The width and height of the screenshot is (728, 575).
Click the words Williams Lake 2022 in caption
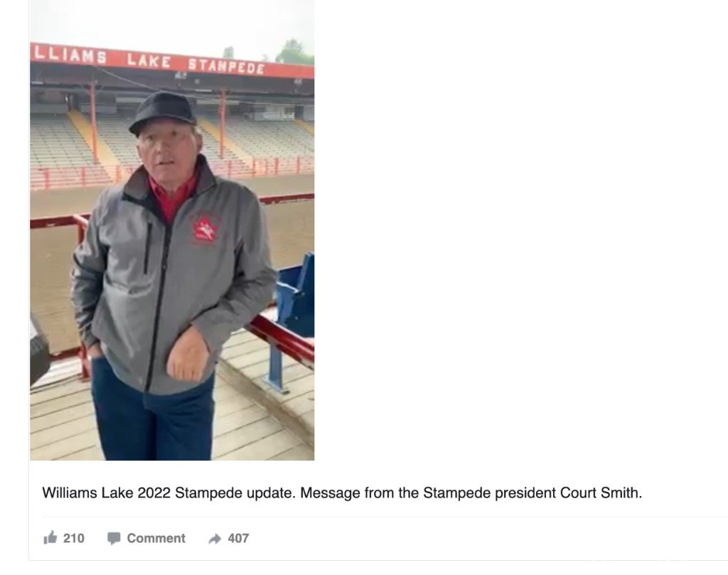tap(107, 493)
